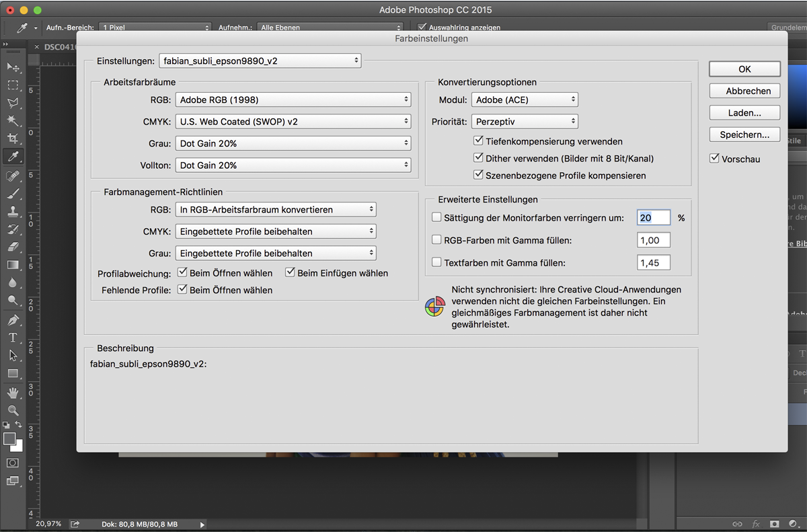Enable RGB-Farben mit Gamma füllen

(436, 240)
